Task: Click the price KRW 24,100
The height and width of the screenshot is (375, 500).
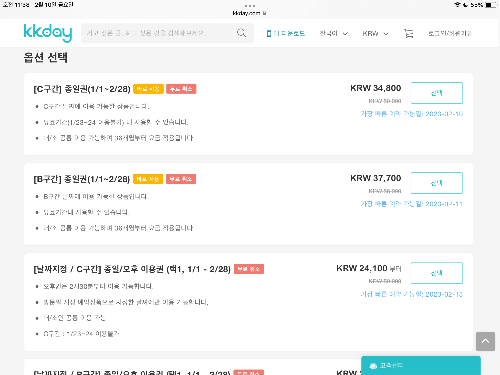Action: [362, 268]
